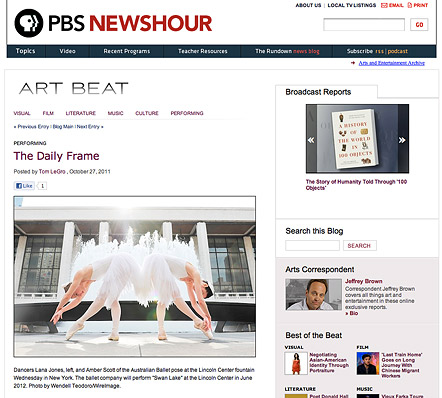Select the MUSIC category tab
This screenshot has width=442, height=398.
(x=115, y=113)
